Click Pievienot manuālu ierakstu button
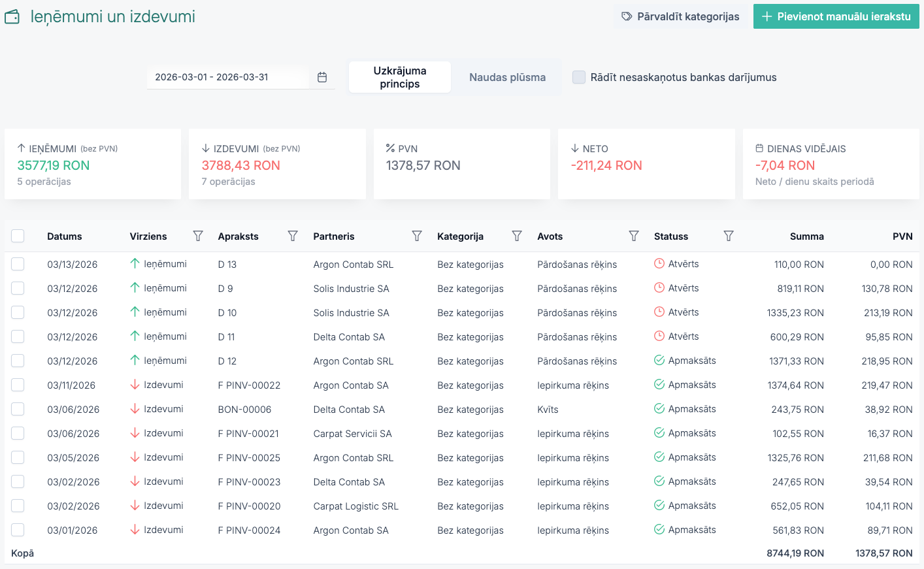Viewport: 924px width, 569px height. click(x=836, y=17)
